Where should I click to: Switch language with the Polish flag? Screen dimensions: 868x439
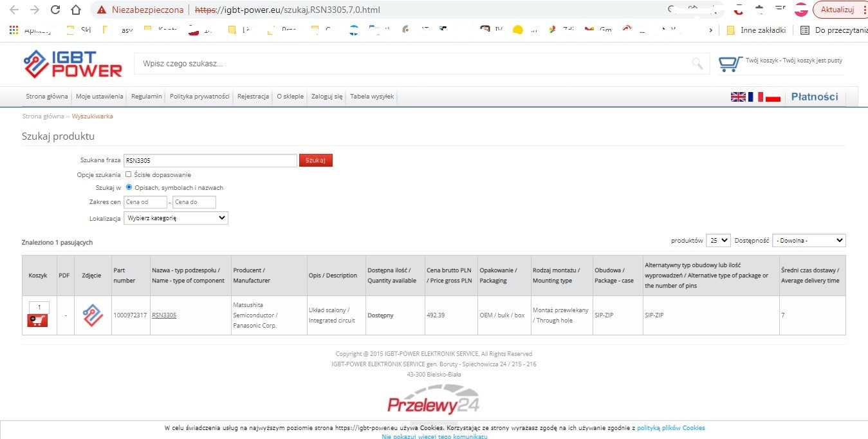[773, 97]
